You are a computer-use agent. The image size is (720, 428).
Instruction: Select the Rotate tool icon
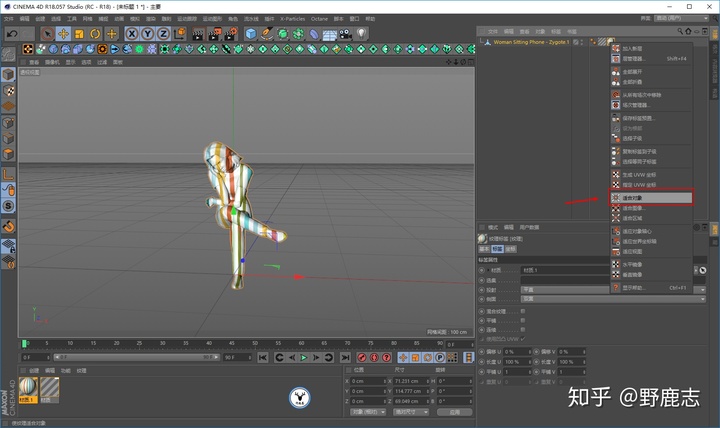pos(95,34)
